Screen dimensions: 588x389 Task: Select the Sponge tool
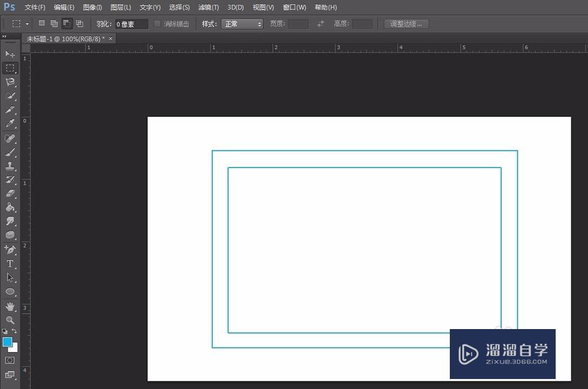click(10, 235)
